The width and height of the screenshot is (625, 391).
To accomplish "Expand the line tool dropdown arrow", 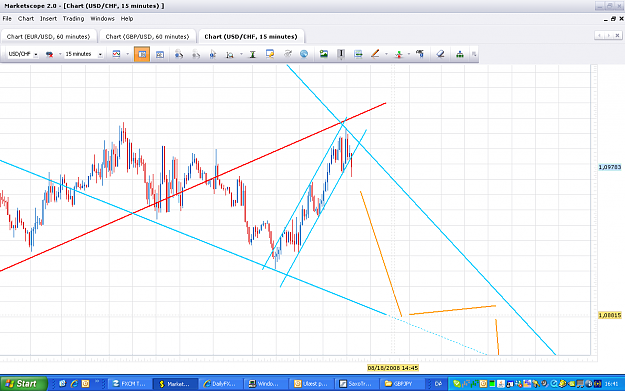I will (386, 54).
